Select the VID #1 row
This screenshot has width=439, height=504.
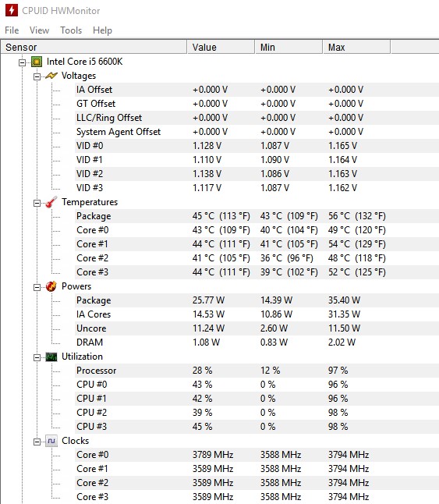(257, 160)
